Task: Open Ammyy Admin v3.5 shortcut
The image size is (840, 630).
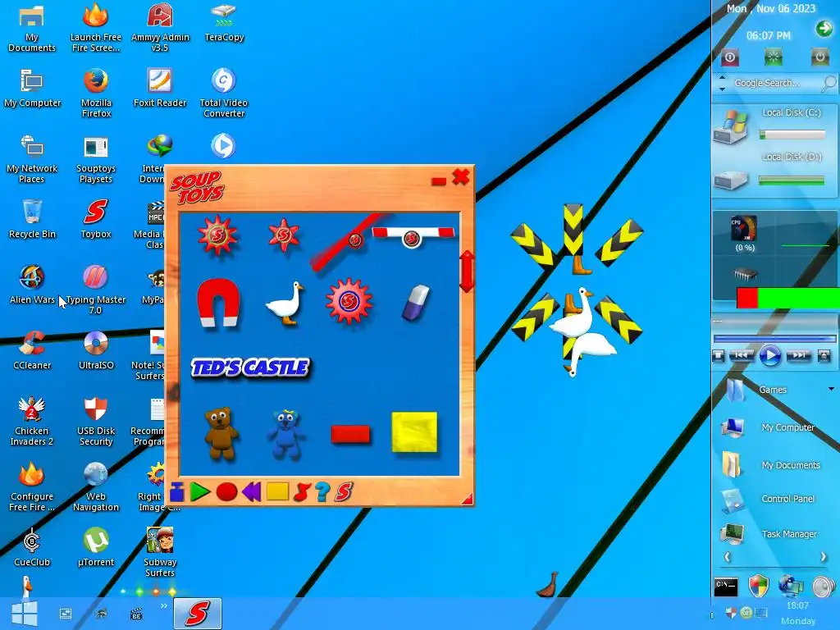Action: click(x=160, y=28)
